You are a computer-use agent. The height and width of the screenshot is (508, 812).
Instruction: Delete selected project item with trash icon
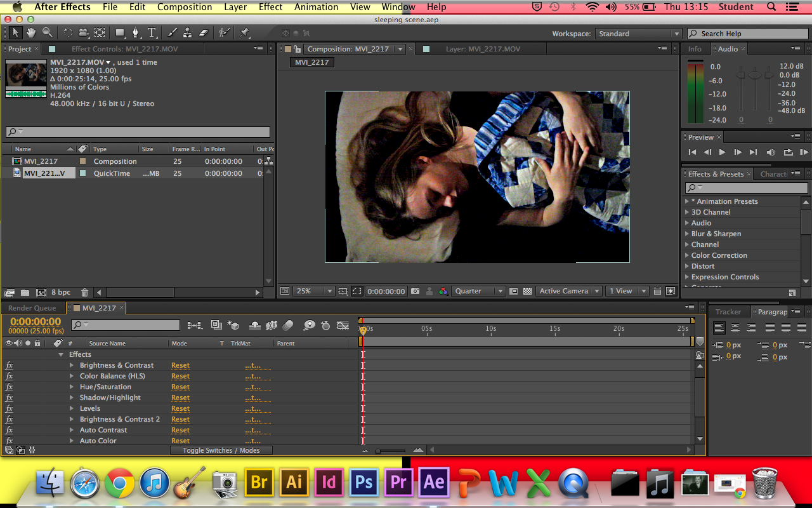(x=84, y=293)
